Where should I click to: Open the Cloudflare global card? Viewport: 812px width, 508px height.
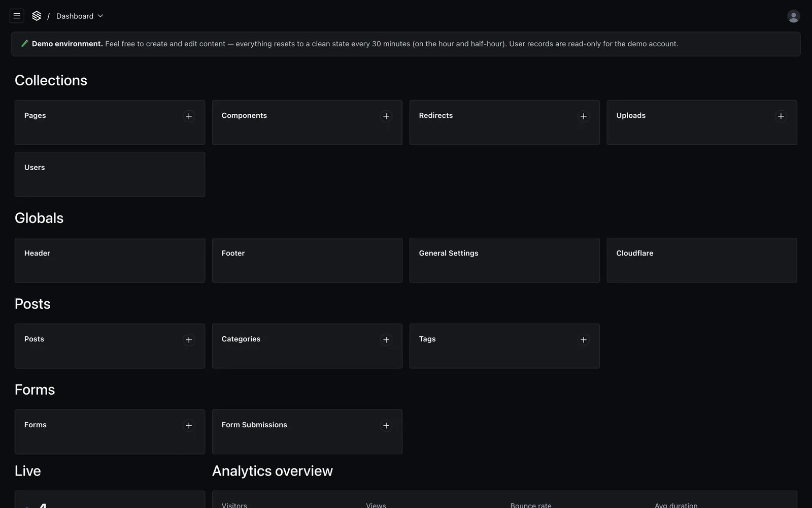coord(702,260)
